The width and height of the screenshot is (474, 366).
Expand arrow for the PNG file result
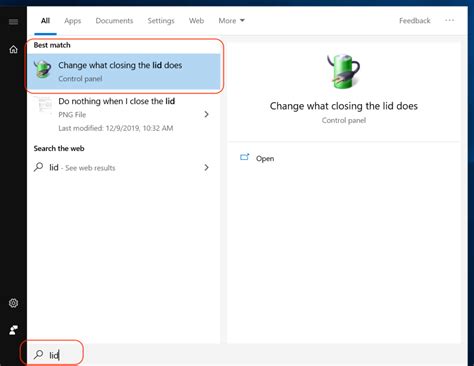[x=206, y=114]
